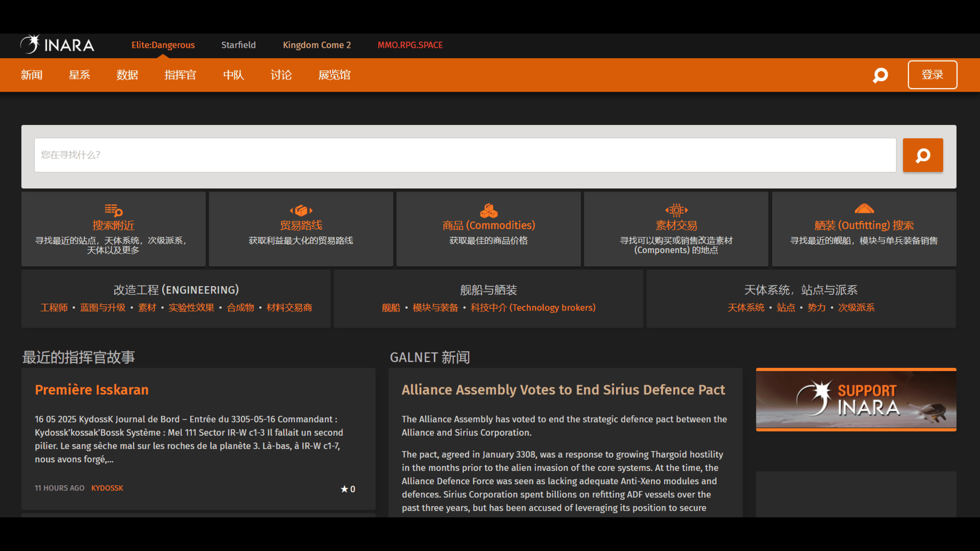This screenshot has width=980, height=551.
Task: Switch to Starfield site tab
Action: [238, 45]
